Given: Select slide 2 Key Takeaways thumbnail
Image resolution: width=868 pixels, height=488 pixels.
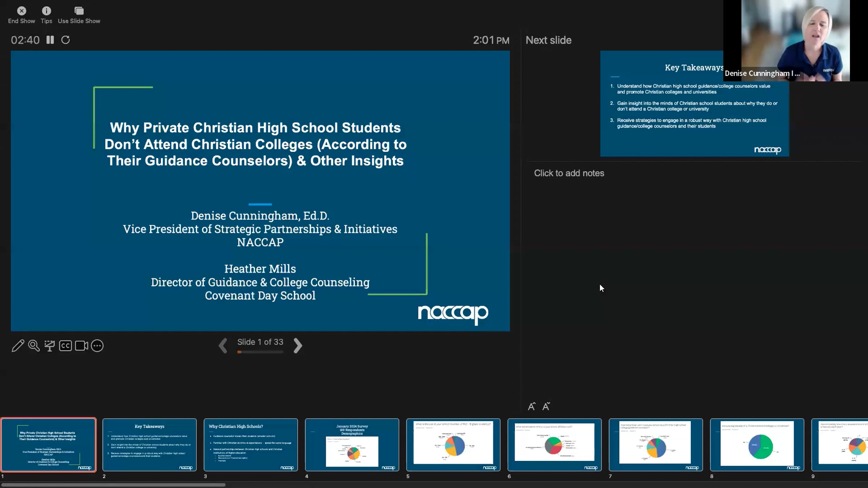Looking at the screenshot, I should tap(150, 445).
